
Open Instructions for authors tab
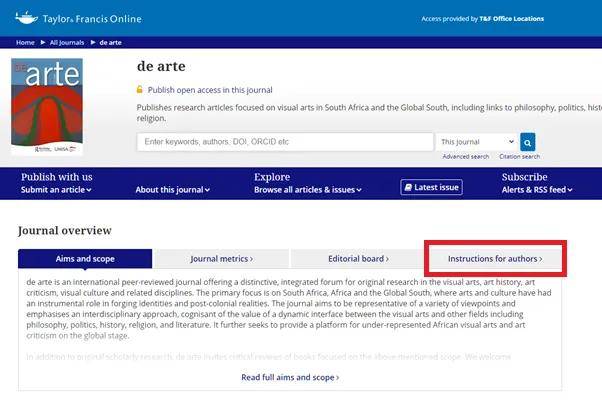pos(495,259)
